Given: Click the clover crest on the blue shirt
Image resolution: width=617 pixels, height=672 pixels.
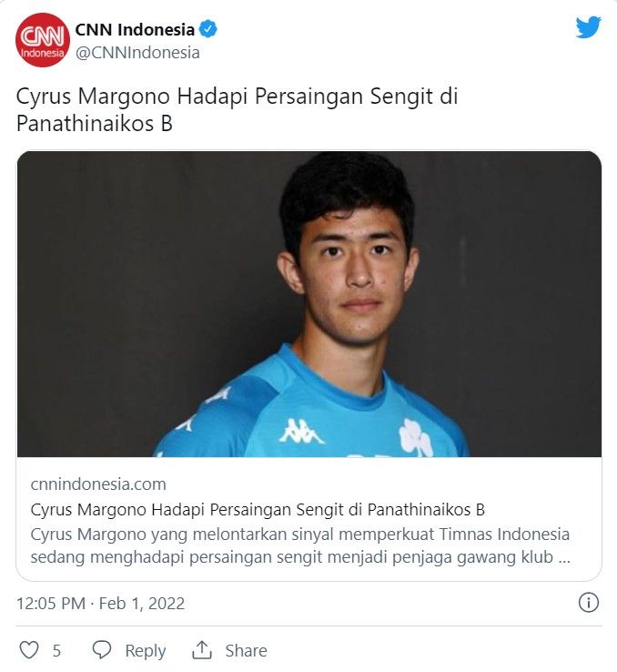Looking at the screenshot, I should coord(416,438).
